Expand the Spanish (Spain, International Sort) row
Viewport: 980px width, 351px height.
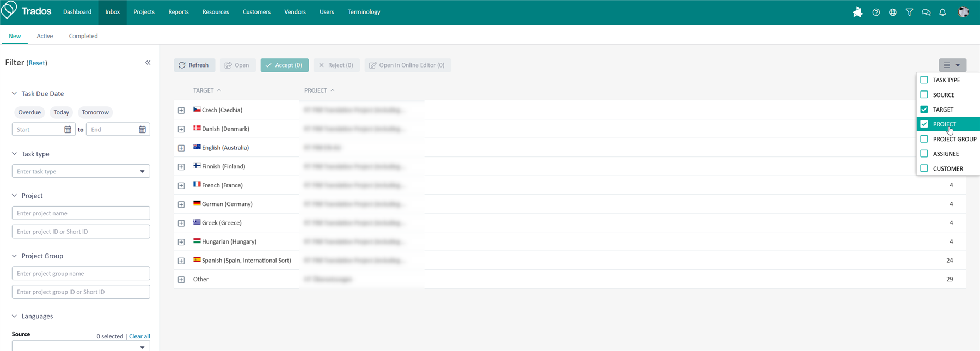click(181, 261)
